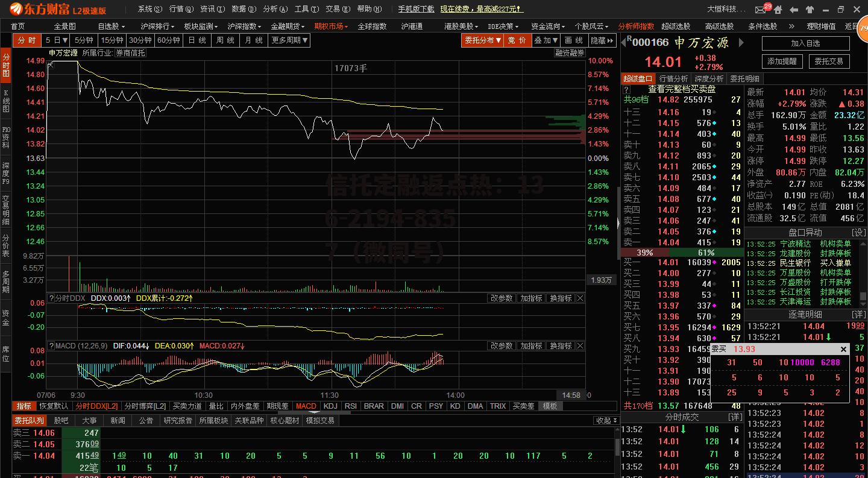The height and width of the screenshot is (478, 868).
Task: Click the 手机版下载 link
Action: (x=416, y=9)
